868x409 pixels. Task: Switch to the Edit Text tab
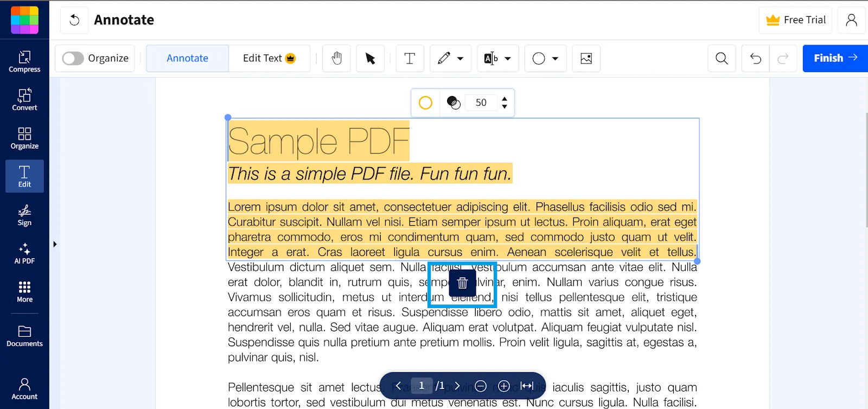[x=269, y=58]
